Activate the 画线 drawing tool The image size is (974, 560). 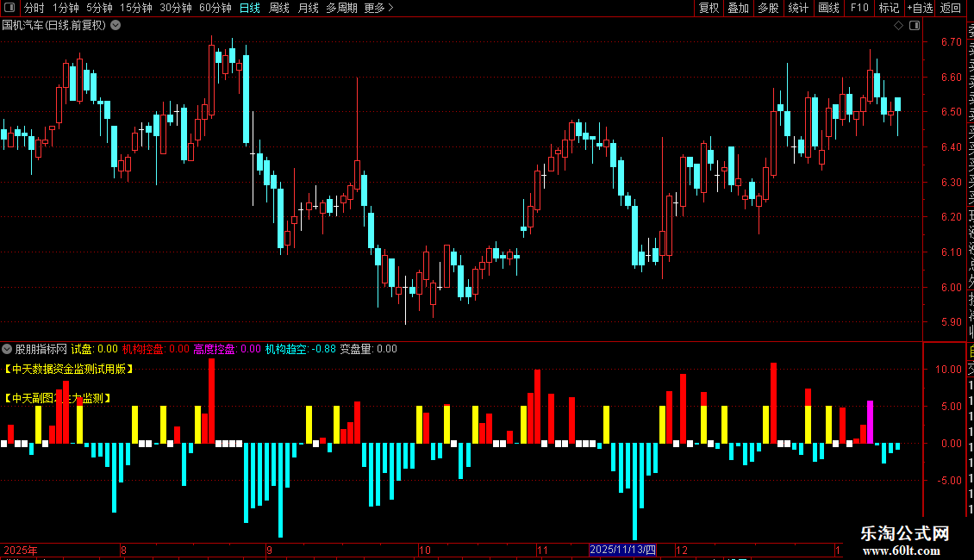tap(828, 8)
